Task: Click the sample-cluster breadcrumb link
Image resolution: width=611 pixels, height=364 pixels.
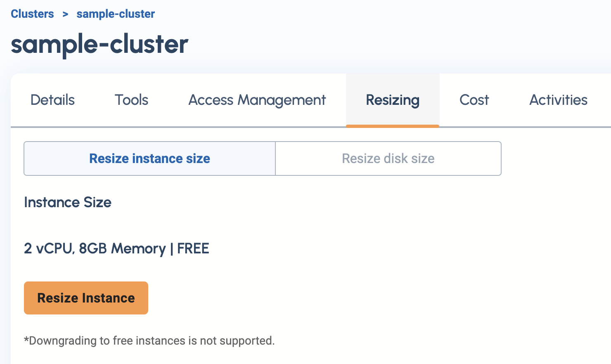Action: pos(115,14)
